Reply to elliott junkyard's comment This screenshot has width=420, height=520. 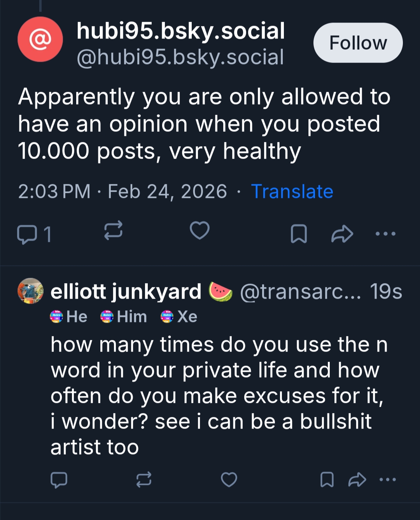[x=59, y=480]
